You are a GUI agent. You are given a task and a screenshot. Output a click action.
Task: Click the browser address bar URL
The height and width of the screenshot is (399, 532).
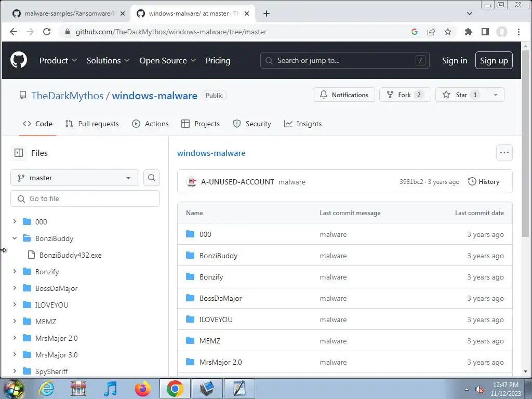pos(171,32)
